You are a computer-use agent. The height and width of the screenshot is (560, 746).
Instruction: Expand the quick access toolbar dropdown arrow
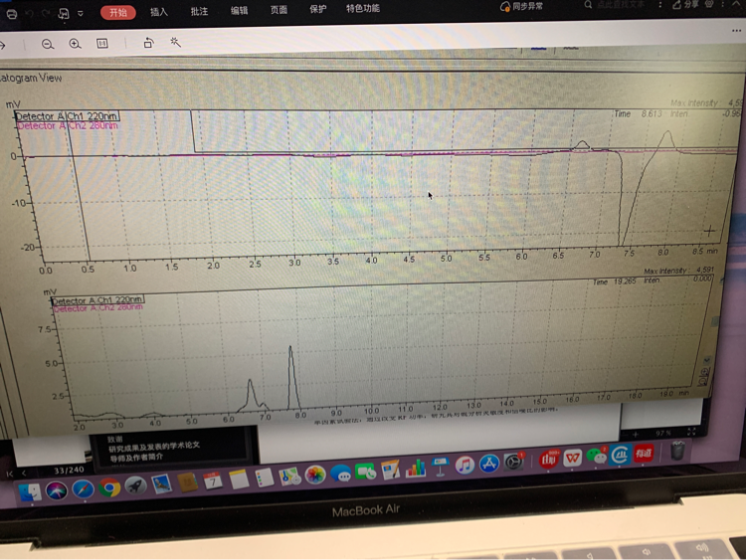click(81, 13)
